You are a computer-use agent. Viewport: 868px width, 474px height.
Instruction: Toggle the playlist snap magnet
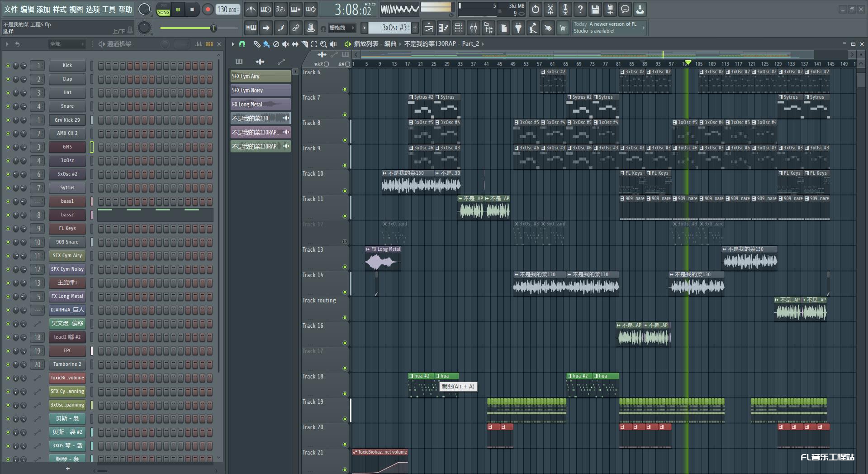tap(242, 44)
